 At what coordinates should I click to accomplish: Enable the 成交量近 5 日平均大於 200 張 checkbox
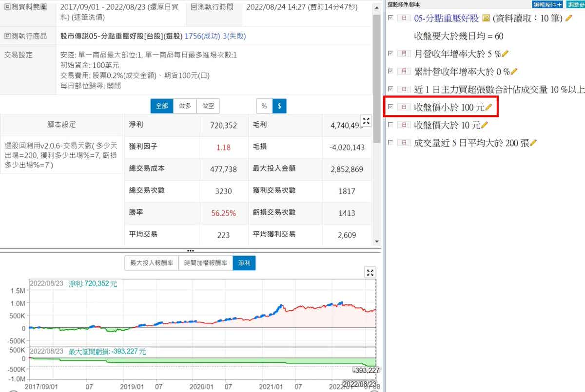(x=390, y=142)
